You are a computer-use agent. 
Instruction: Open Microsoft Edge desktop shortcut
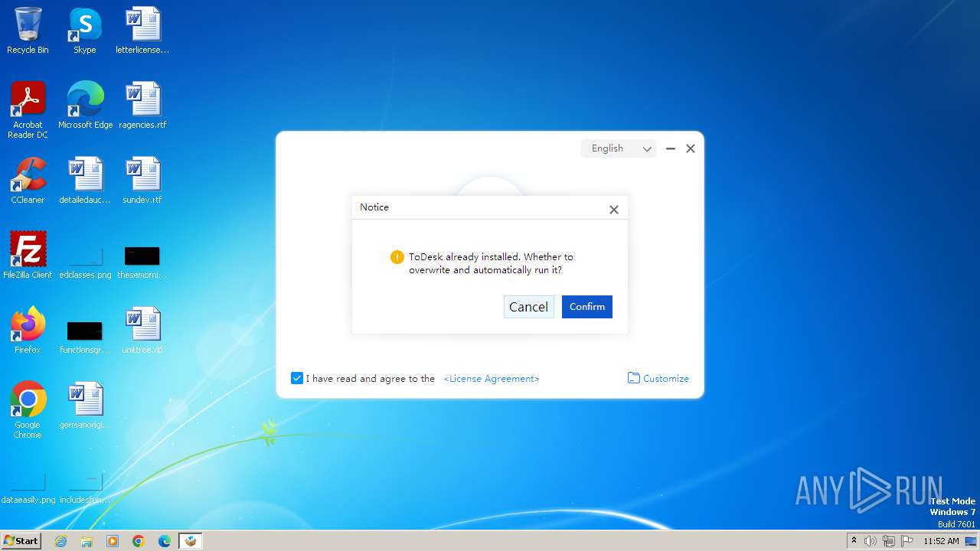(x=85, y=106)
